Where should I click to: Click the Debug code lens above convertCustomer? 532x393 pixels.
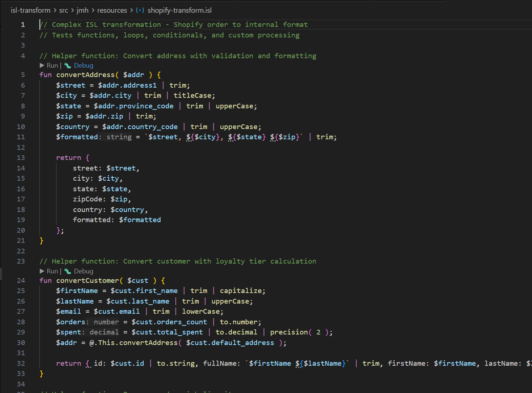click(x=84, y=271)
